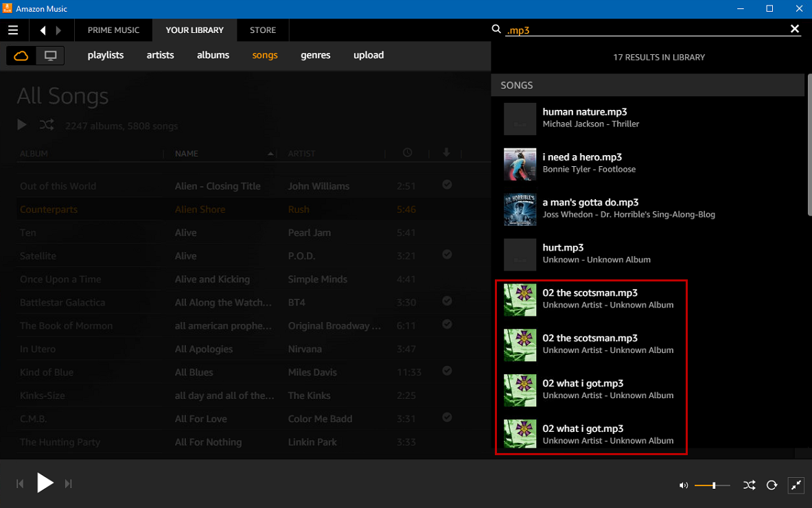
Task: Click downloaded checkmark for All Blues
Action: [x=447, y=371]
